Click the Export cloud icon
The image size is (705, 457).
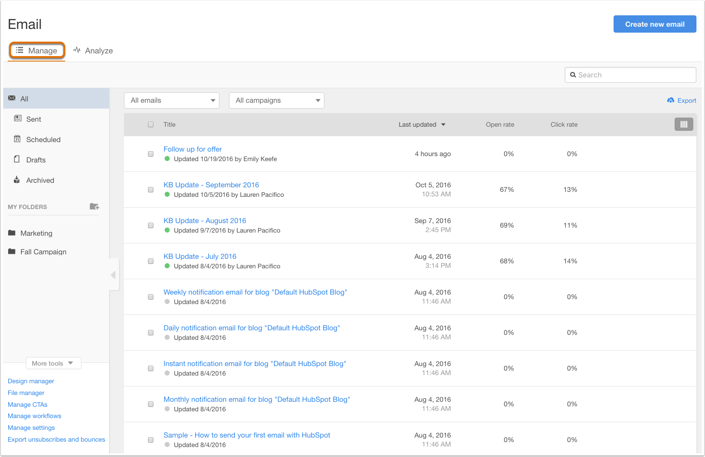pos(670,100)
